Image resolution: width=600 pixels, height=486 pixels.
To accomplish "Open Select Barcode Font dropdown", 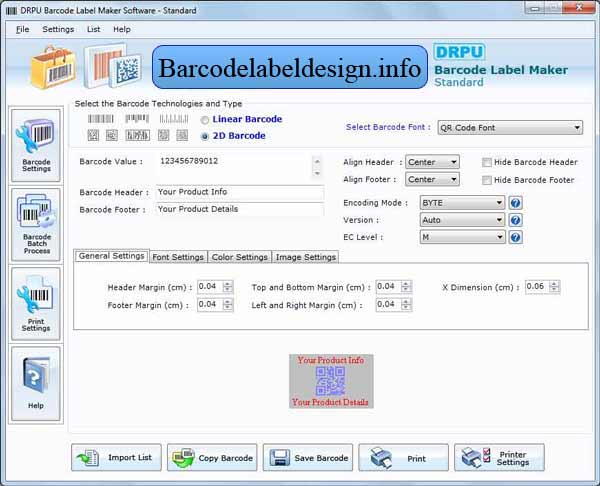I will click(x=510, y=127).
